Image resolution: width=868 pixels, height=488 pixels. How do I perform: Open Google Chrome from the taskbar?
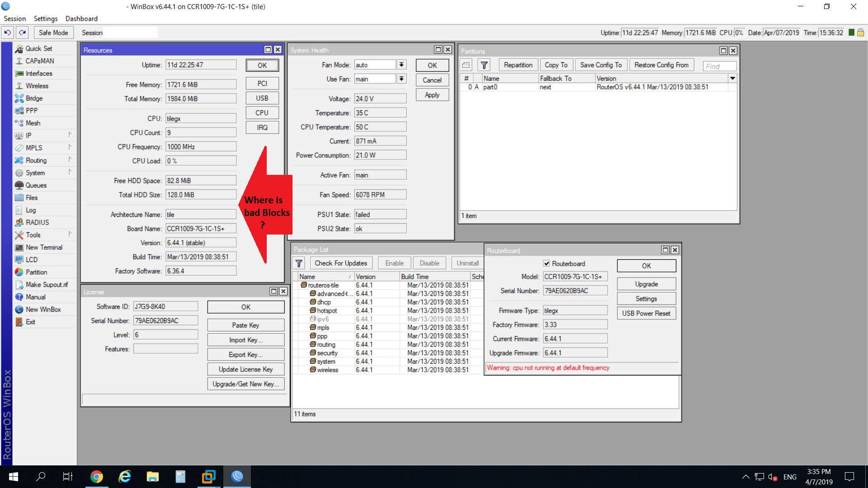96,477
